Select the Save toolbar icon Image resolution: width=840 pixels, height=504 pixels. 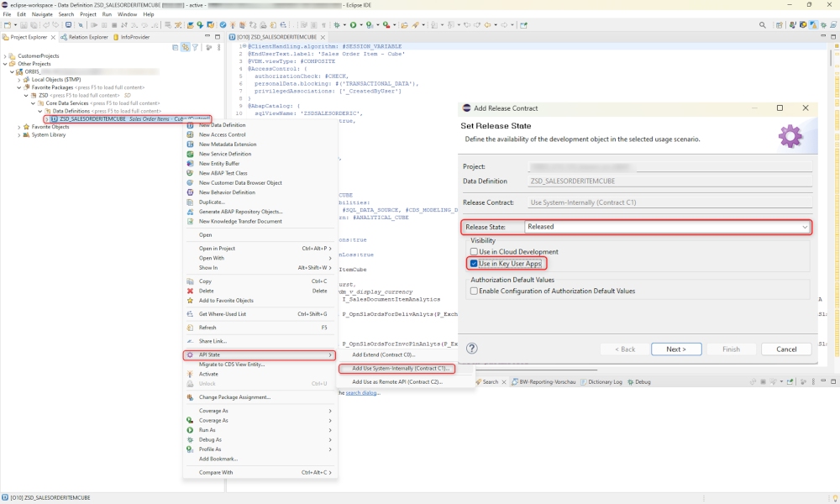tap(23, 26)
